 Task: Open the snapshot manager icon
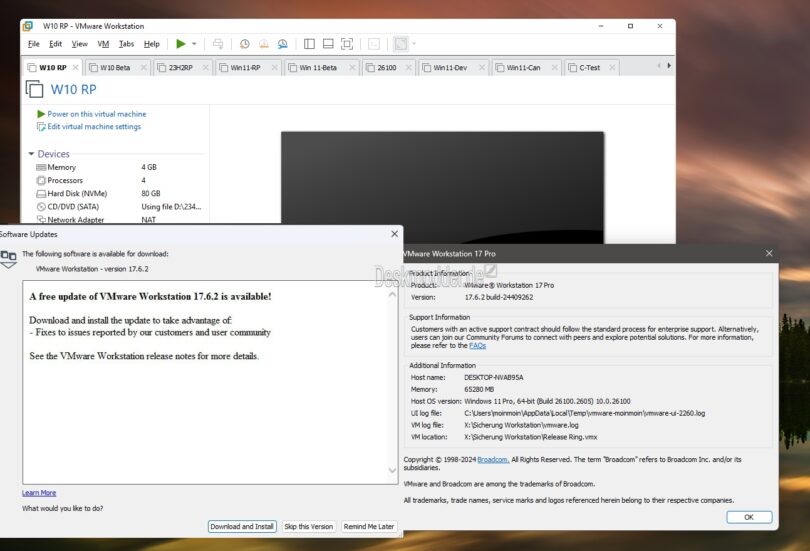tap(283, 44)
